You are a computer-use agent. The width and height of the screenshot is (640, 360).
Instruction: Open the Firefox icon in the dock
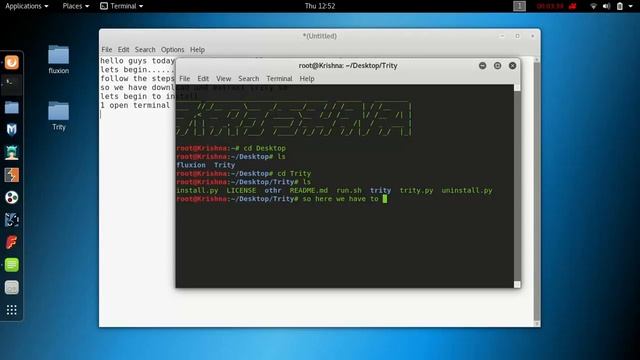pyautogui.click(x=11, y=62)
